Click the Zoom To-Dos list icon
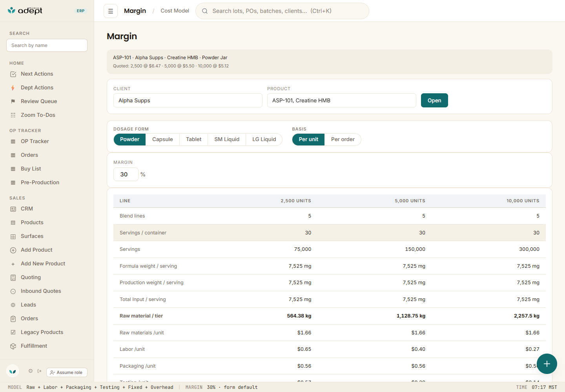Image resolution: width=565 pixels, height=392 pixels. point(13,115)
